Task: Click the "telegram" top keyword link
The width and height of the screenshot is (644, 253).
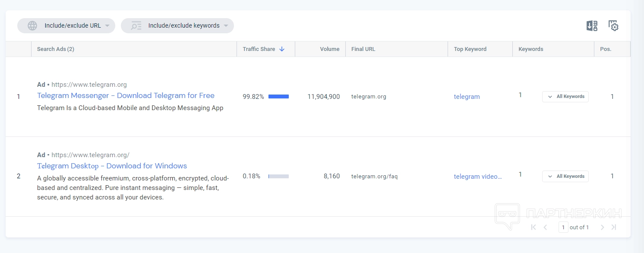Action: point(467,97)
